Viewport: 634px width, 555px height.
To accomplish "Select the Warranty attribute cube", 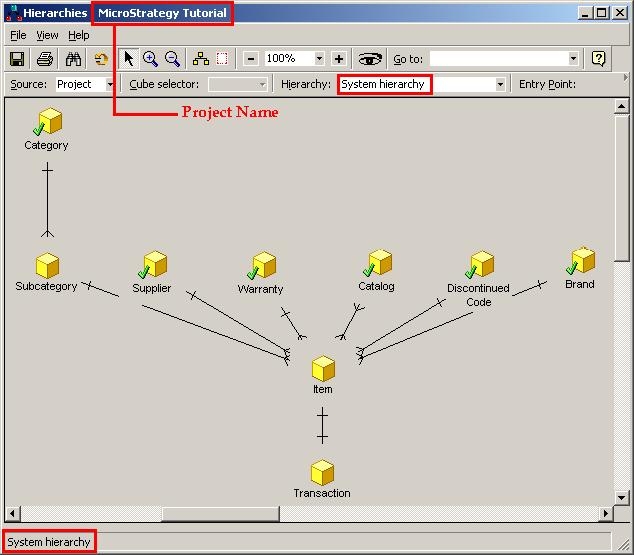I will click(x=262, y=265).
